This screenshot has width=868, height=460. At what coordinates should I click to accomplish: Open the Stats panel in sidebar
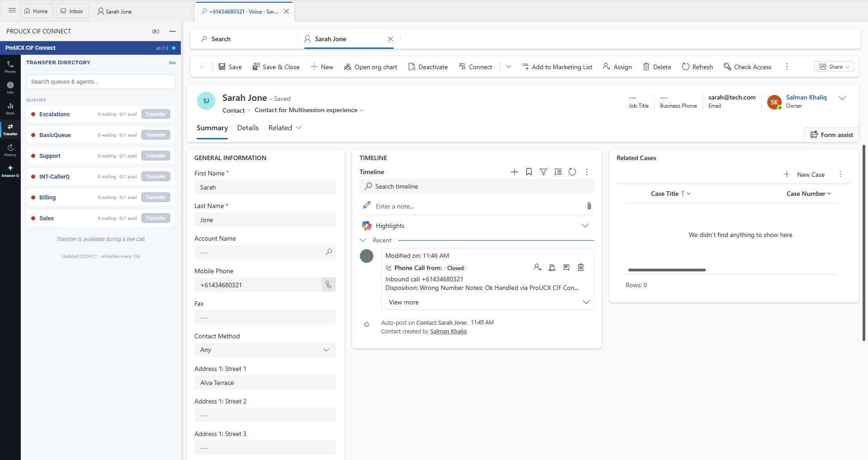10,108
